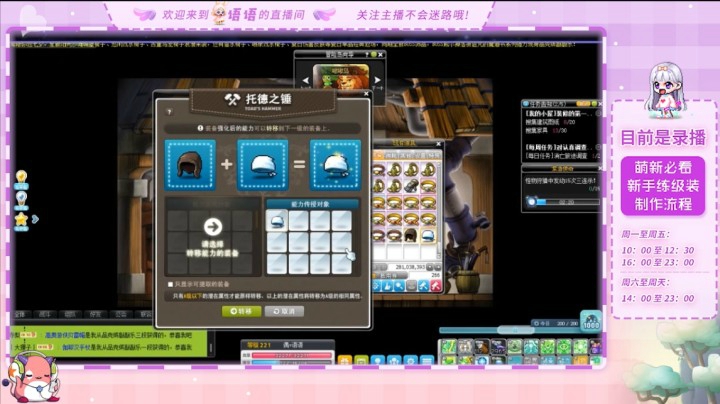Select the second chat tab
This screenshot has width=720, height=404.
tap(45, 314)
